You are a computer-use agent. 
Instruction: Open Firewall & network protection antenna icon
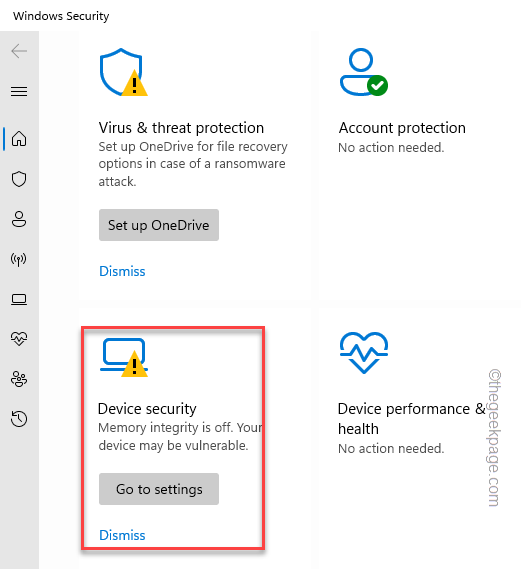(x=19, y=259)
